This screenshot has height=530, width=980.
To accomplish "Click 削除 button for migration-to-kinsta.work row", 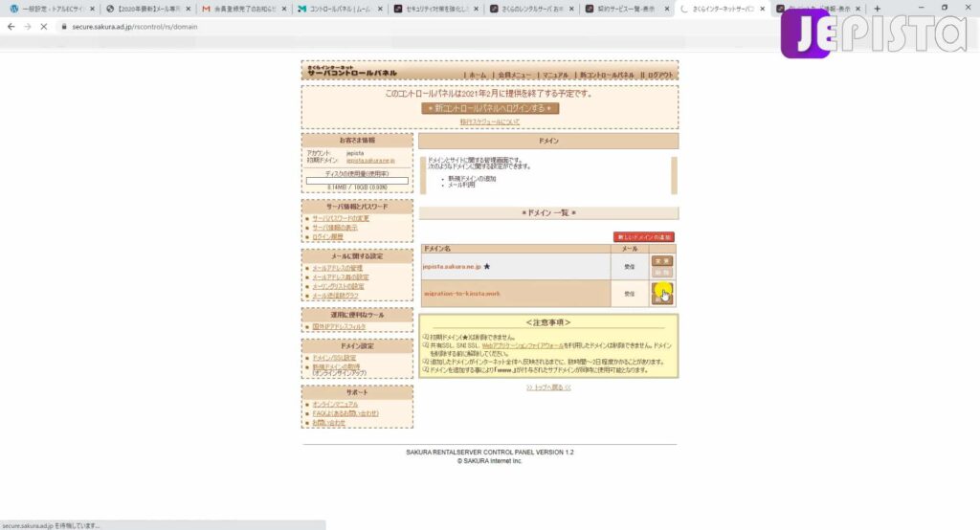I will pyautogui.click(x=662, y=298).
